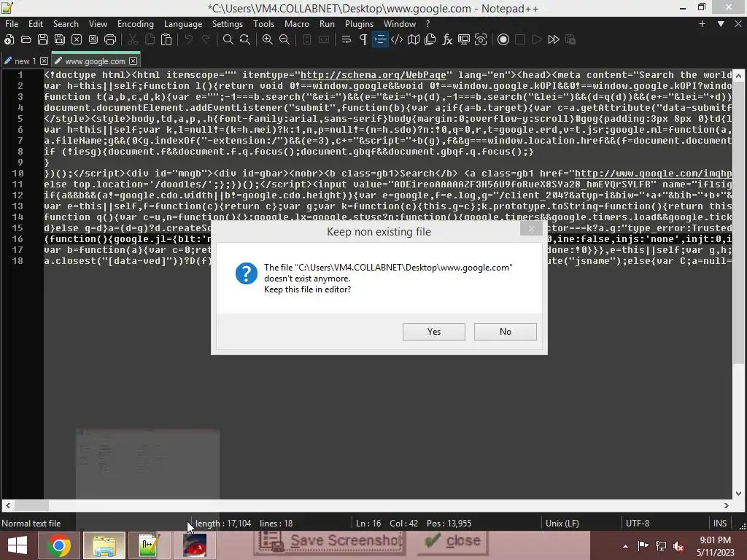Click the Close All toolbar icon
Image resolution: width=747 pixels, height=560 pixels.
coord(93,39)
